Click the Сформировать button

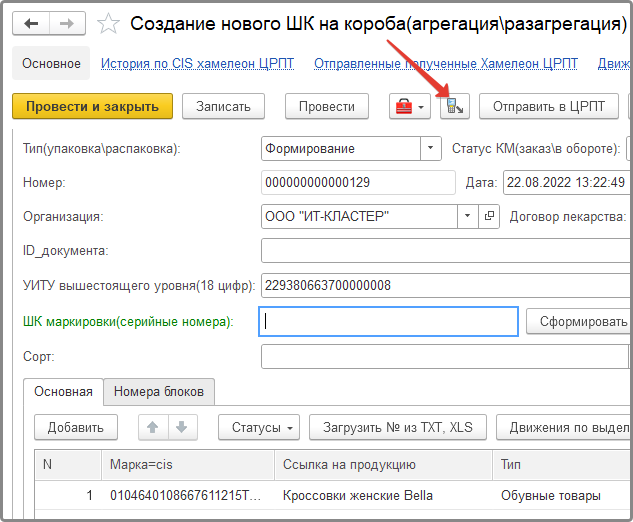coord(580,321)
